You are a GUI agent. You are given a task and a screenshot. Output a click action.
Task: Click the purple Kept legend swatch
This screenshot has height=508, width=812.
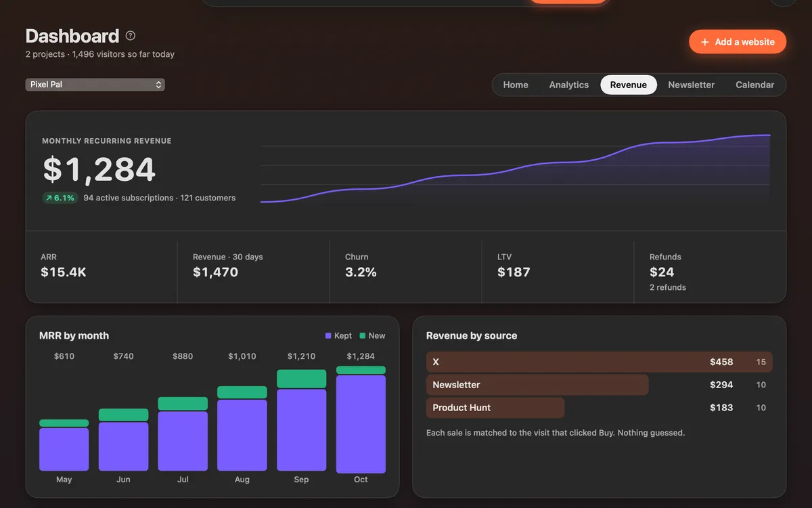click(328, 336)
